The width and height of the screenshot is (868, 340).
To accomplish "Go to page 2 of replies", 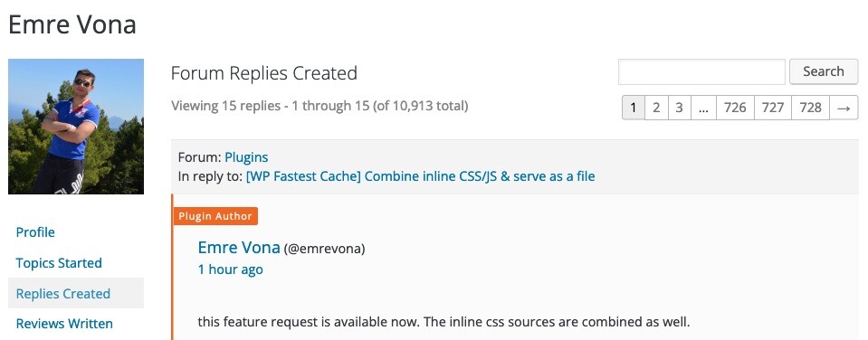I will pyautogui.click(x=656, y=108).
